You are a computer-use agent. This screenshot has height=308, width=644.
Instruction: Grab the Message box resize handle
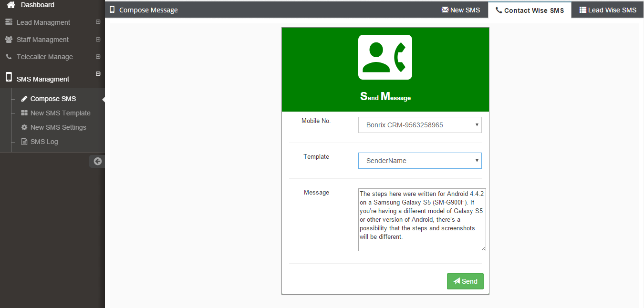coord(483,248)
